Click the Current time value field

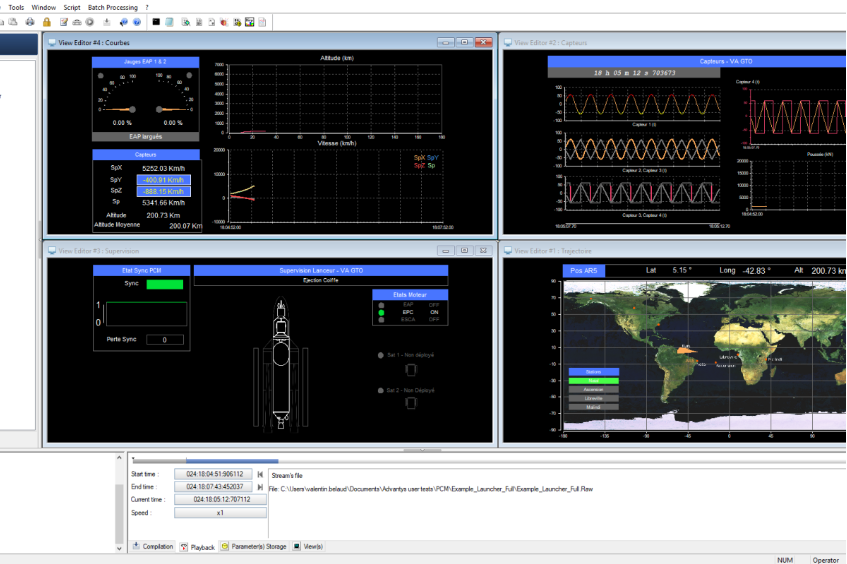[x=220, y=499]
